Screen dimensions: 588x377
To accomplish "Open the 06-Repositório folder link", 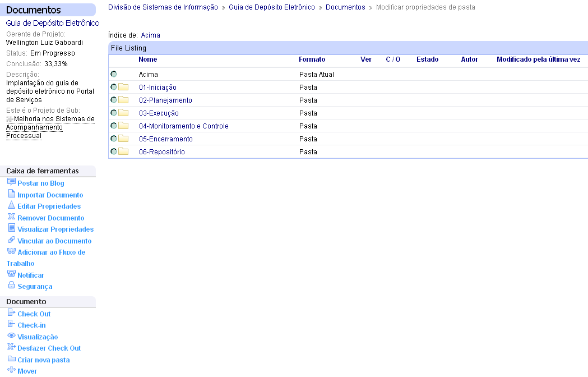I will (x=162, y=151).
